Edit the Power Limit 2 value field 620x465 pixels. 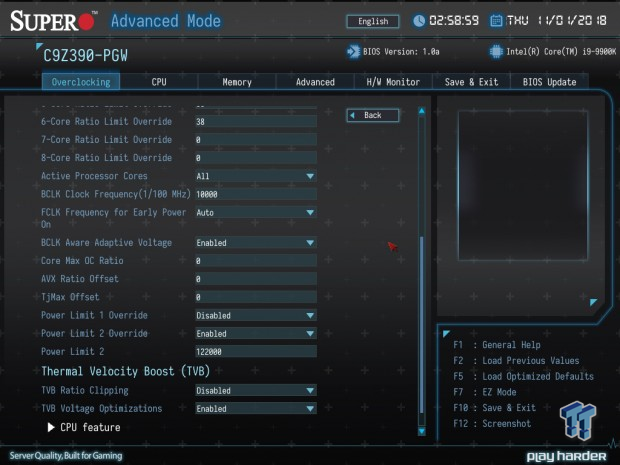(x=256, y=352)
